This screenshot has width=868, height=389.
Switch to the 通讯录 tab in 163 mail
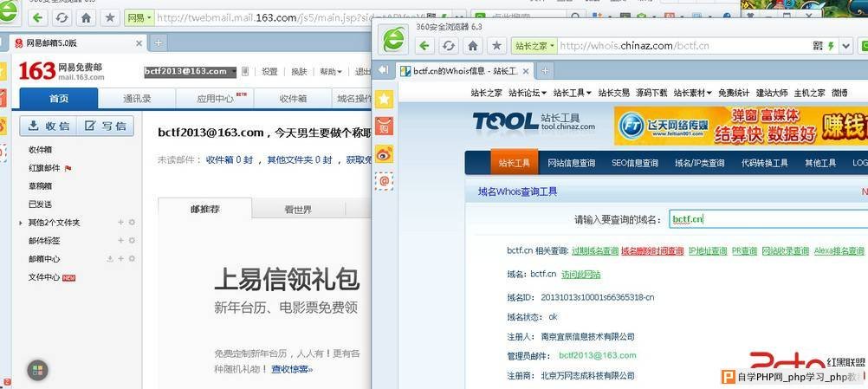[137, 99]
